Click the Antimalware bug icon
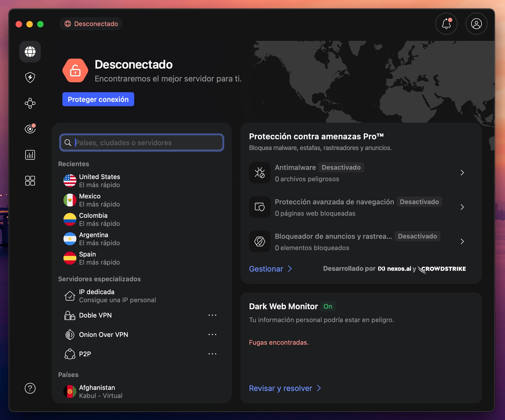 pyautogui.click(x=260, y=173)
